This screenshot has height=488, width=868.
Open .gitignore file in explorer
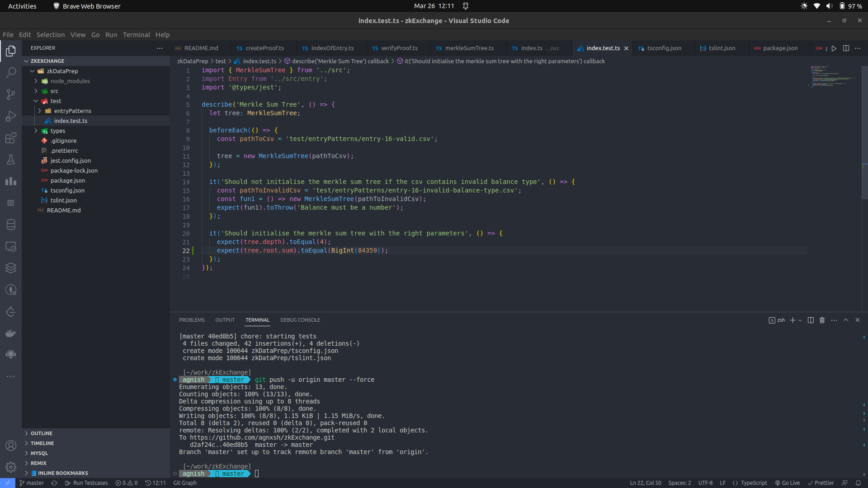(95, 141)
